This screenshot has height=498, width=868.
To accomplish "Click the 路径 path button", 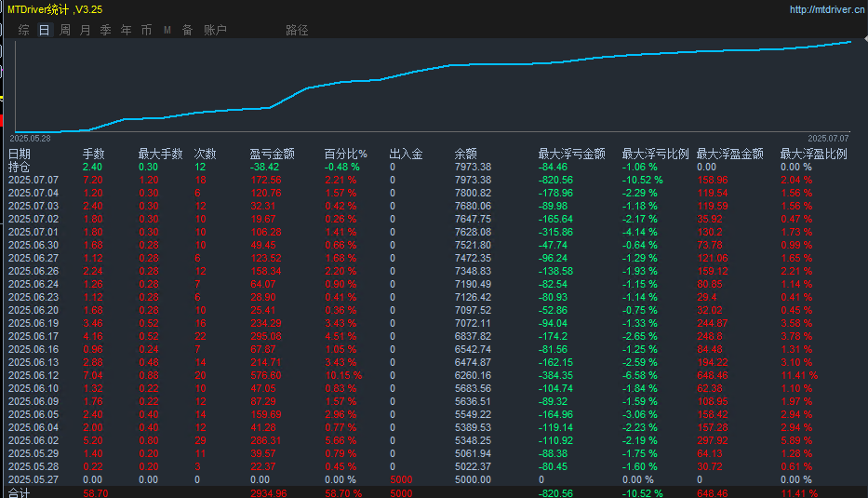I will (297, 30).
